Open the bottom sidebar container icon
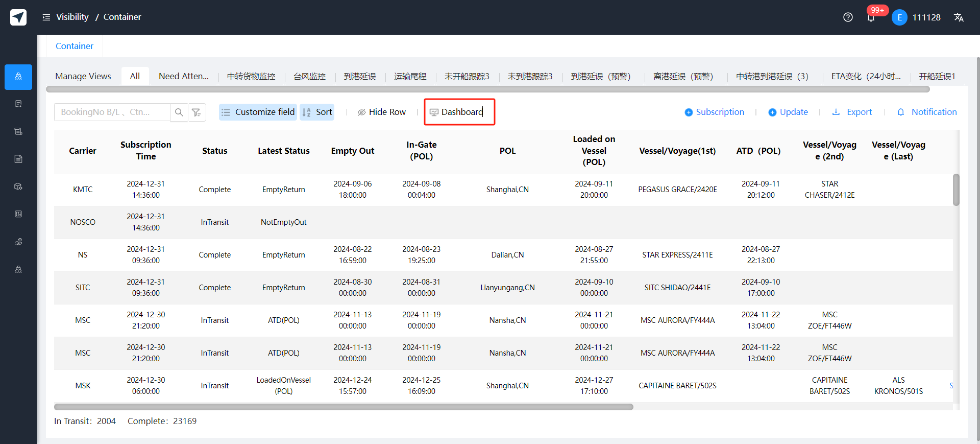980x444 pixels. (x=18, y=269)
